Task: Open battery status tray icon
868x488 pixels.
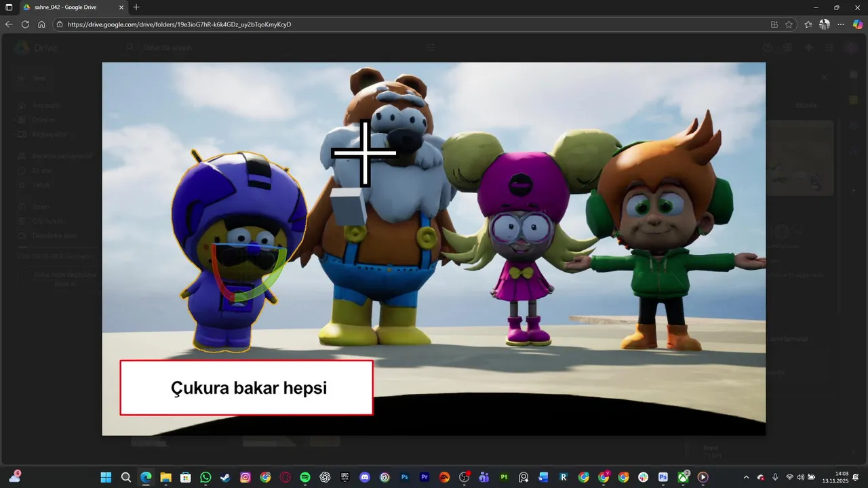Action: tap(812, 477)
